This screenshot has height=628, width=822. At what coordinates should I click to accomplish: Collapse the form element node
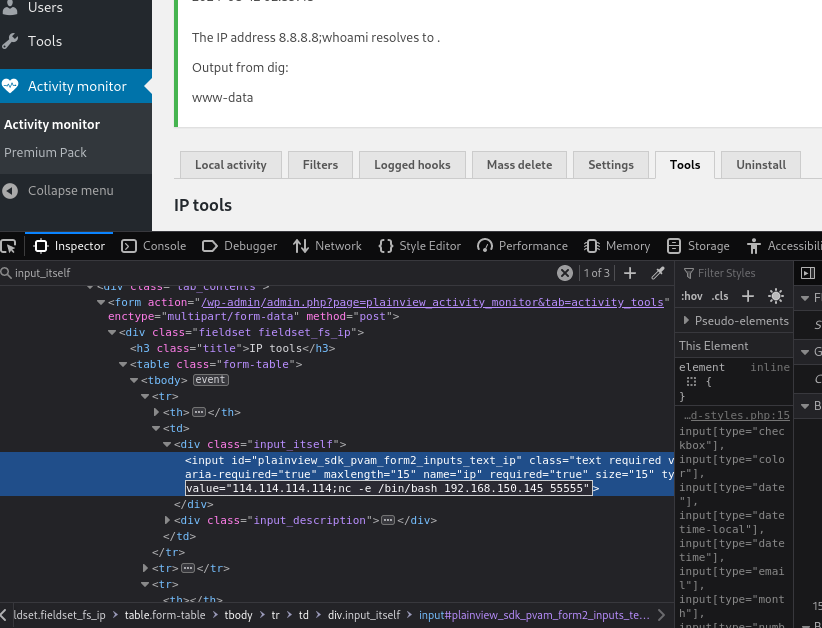point(101,302)
